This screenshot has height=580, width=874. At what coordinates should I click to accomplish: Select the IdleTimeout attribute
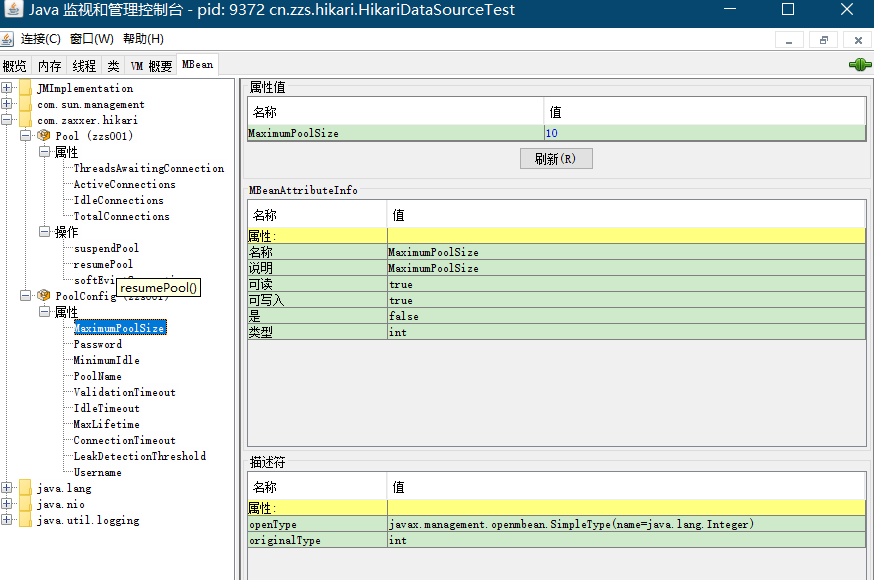click(x=106, y=408)
